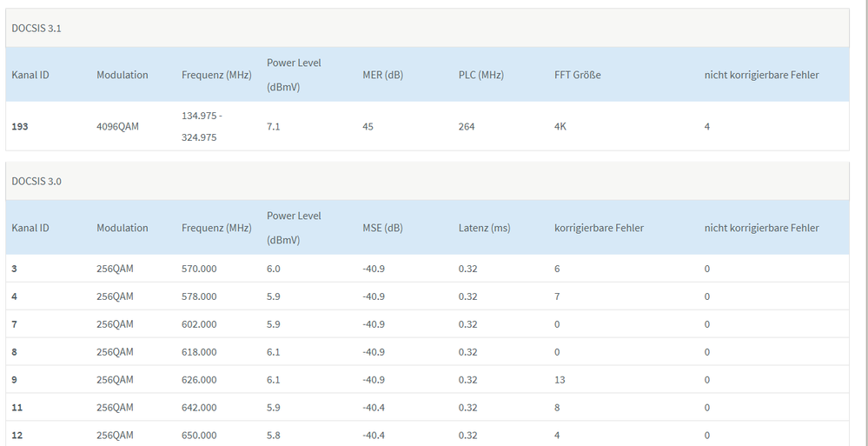Click latency 0.32 in channel 9 row
Viewport: 868px width, 446px height.
pos(467,380)
